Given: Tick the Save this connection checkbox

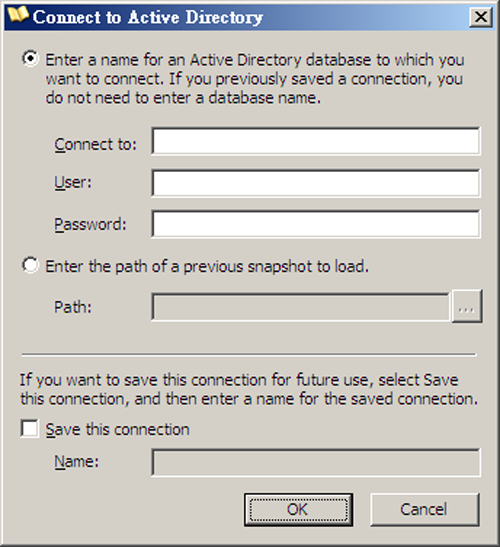Looking at the screenshot, I should click(29, 428).
